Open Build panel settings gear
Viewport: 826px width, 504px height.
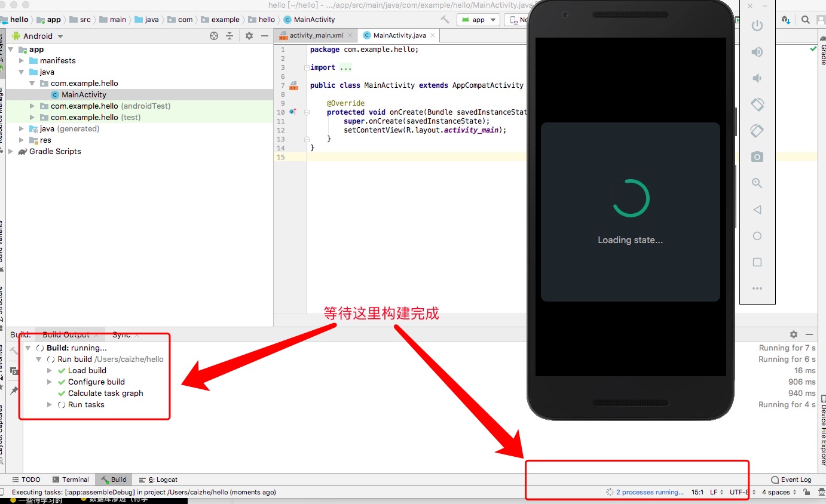793,334
